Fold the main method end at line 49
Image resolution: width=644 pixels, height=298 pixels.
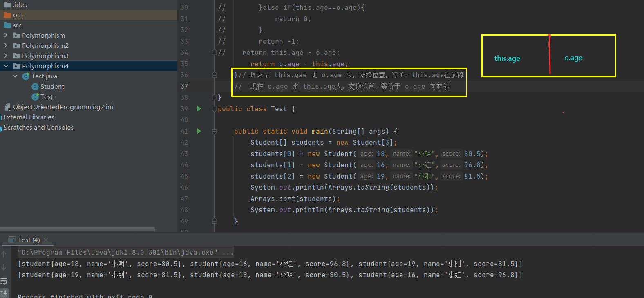(214, 221)
